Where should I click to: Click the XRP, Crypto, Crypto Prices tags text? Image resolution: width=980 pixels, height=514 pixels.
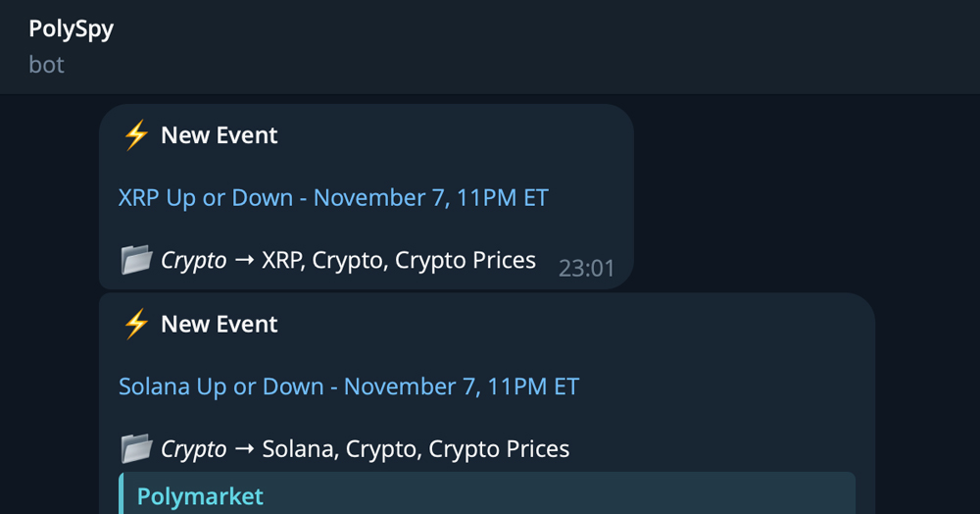399,261
